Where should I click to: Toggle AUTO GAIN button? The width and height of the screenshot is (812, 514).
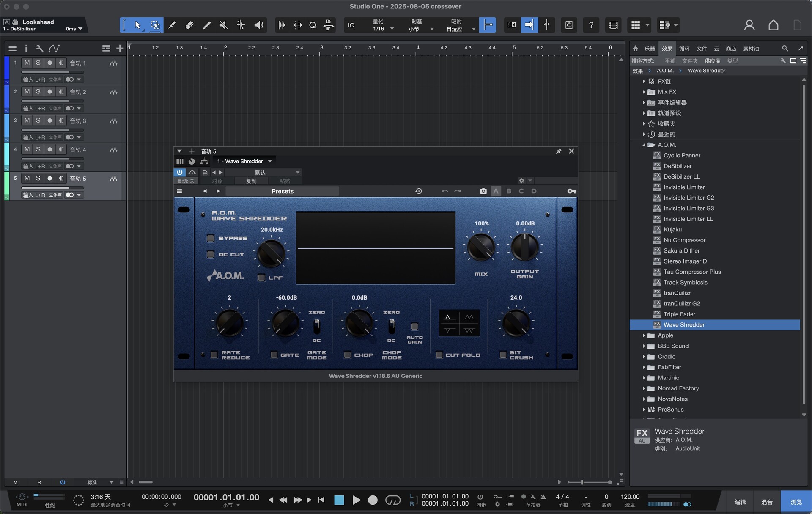point(414,326)
